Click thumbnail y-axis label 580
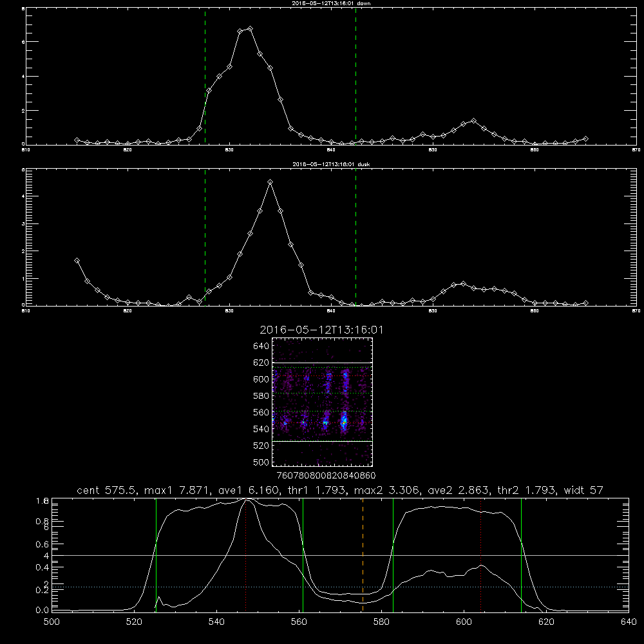 pos(261,395)
